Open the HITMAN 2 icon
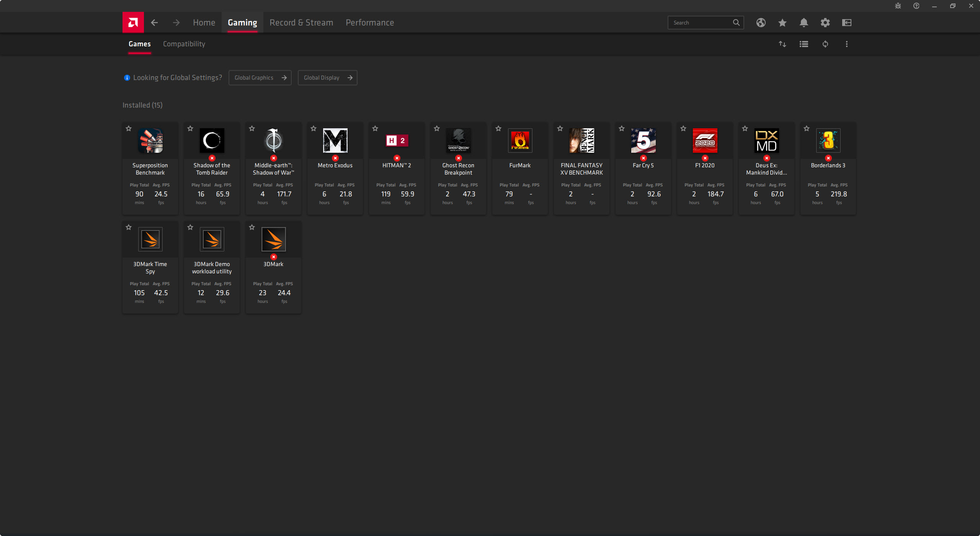Image resolution: width=980 pixels, height=536 pixels. [397, 141]
